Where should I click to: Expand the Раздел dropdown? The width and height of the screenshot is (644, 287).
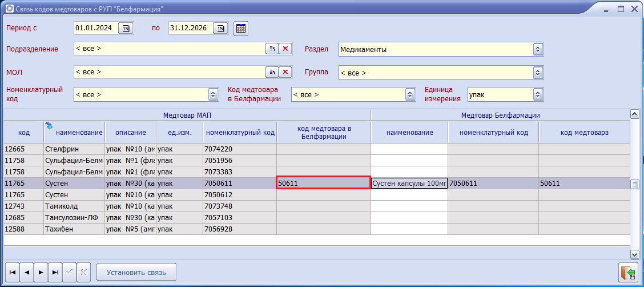pos(537,50)
